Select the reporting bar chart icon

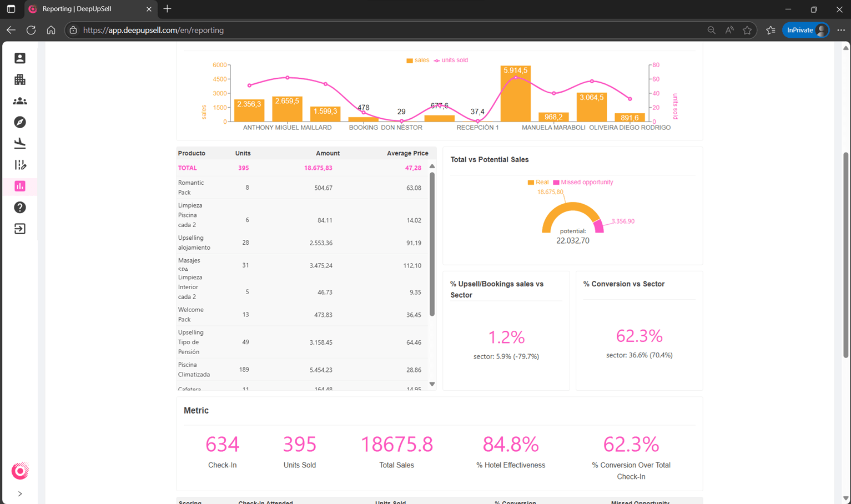pyautogui.click(x=20, y=186)
